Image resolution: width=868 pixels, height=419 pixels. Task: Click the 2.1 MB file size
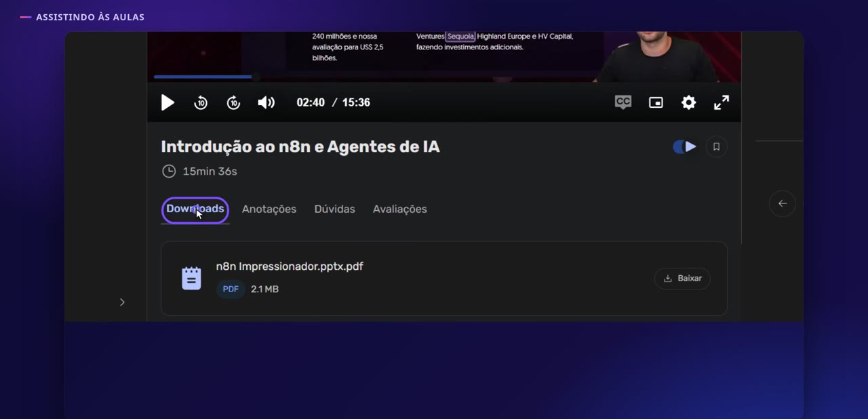coord(264,289)
